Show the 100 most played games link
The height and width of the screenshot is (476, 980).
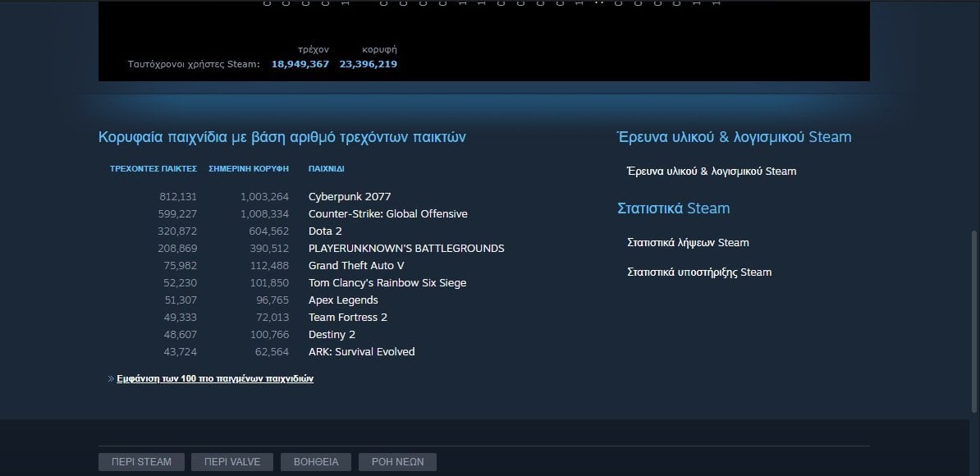215,378
